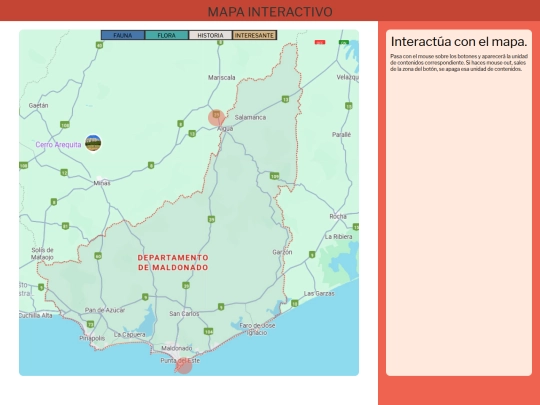Click the 'Interactúa con el mapa.' heading
The image size is (540, 405).
(459, 42)
